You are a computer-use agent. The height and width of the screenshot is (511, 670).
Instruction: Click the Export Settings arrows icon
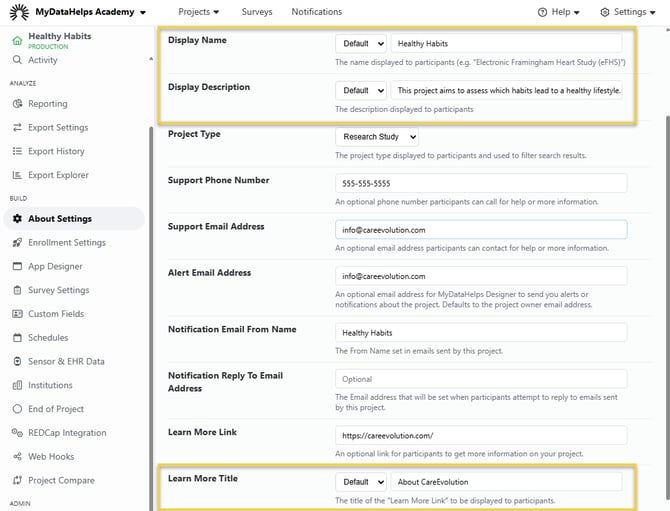pyautogui.click(x=18, y=128)
